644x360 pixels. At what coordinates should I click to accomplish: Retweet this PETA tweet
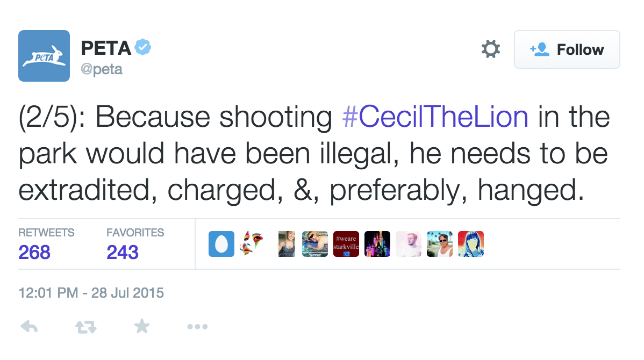(84, 326)
